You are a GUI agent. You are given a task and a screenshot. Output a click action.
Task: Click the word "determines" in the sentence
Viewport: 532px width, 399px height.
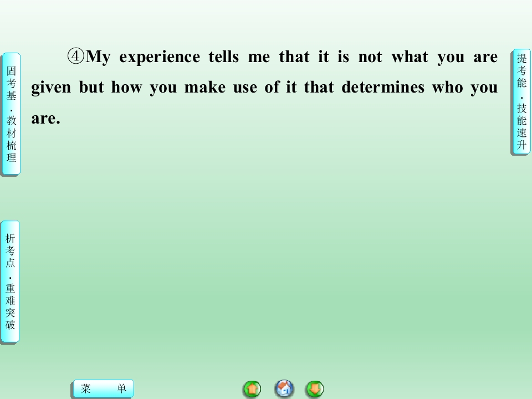383,87
